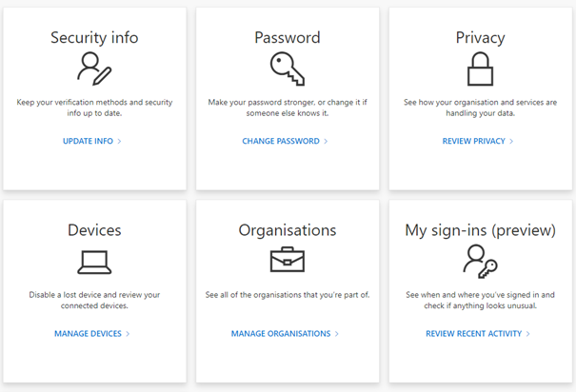
Task: Click the Devices laptop icon
Action: pyautogui.click(x=94, y=261)
